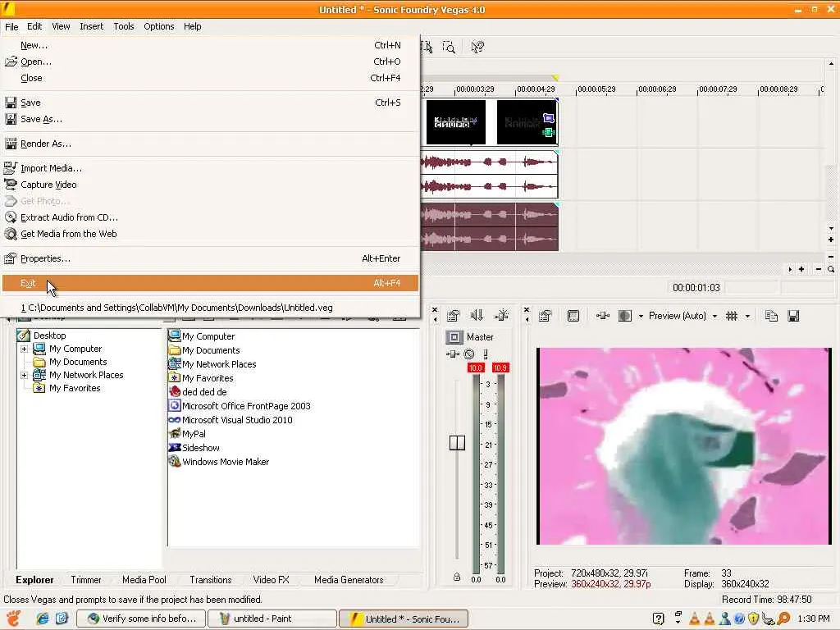This screenshot has width=840, height=630.
Task: Open video preview project properties icon
Action: pos(546,316)
